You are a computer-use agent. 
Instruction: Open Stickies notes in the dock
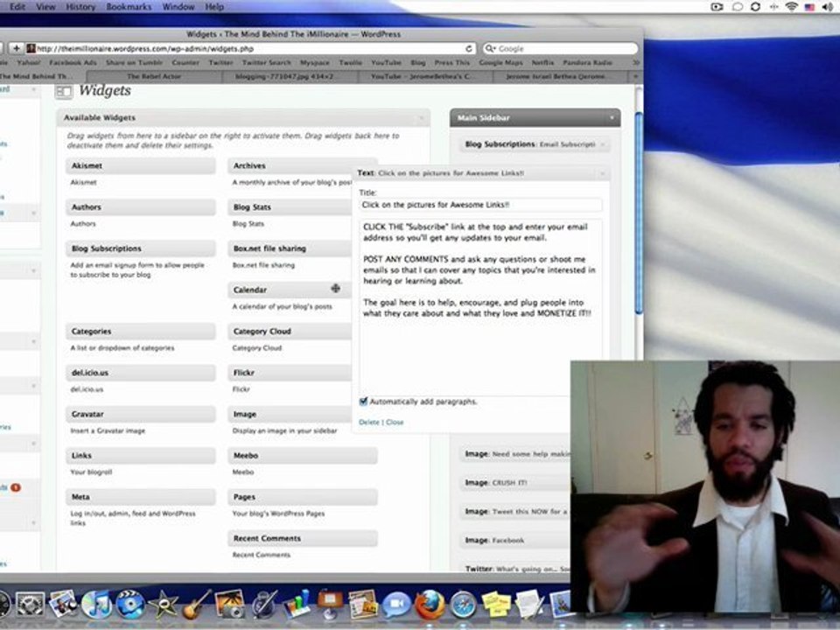click(x=496, y=605)
